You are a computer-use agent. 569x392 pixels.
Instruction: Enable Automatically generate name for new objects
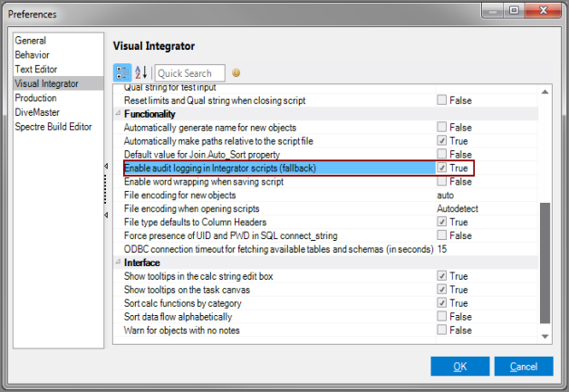pos(441,127)
